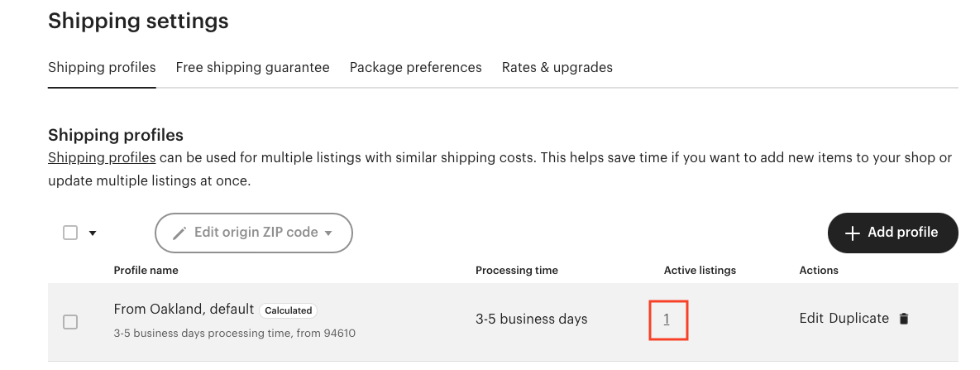Click the From Oakland, default profile name

pos(184,309)
